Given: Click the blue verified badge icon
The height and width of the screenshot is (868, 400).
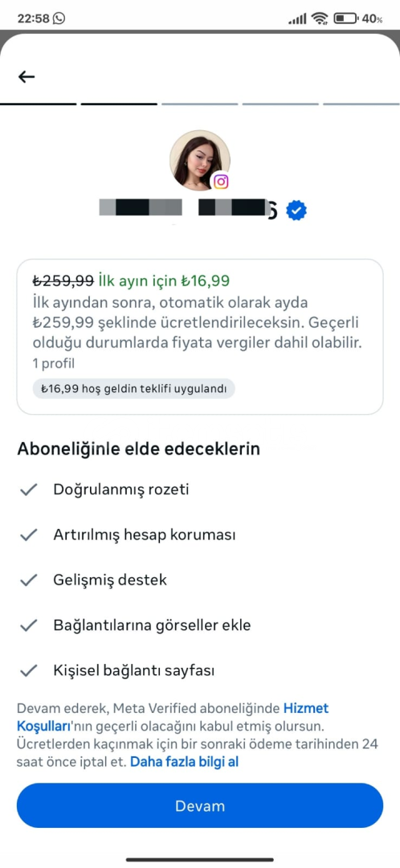Looking at the screenshot, I should (x=296, y=211).
